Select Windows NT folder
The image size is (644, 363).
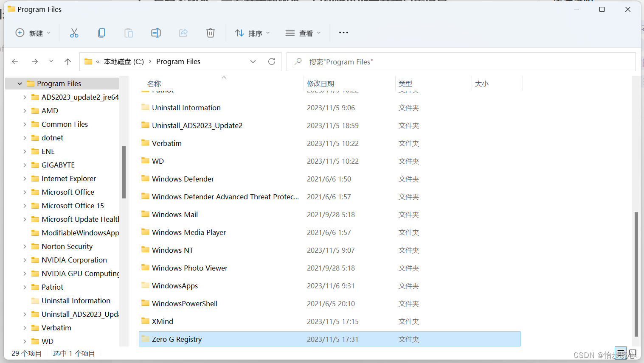(330, 250)
